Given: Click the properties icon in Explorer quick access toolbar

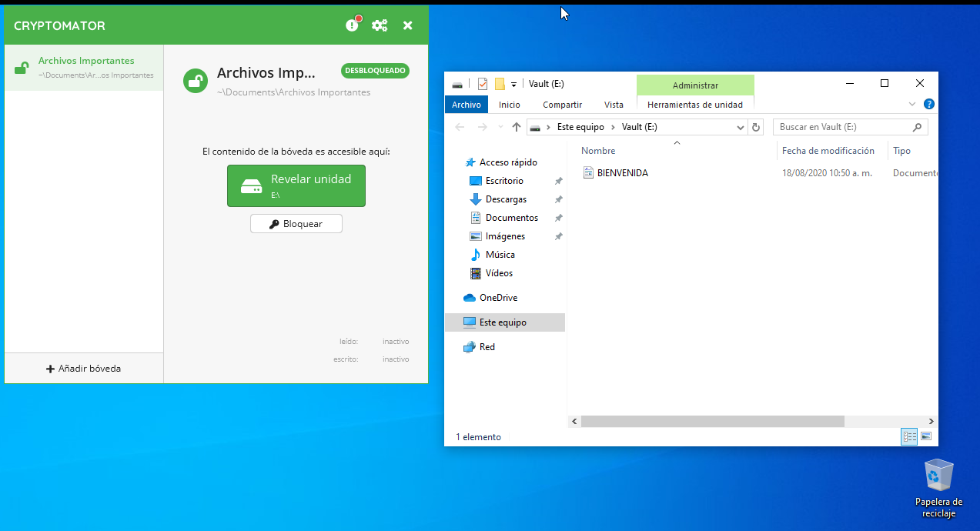Looking at the screenshot, I should [x=483, y=84].
